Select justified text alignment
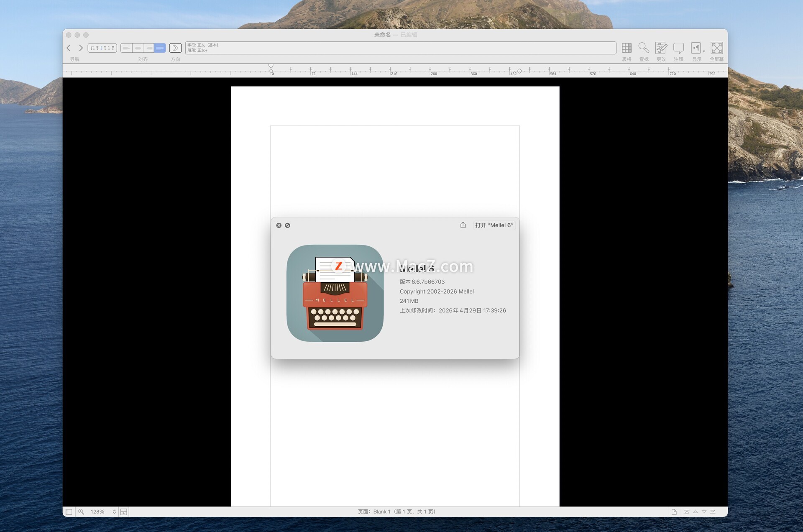Viewport: 803px width, 532px height. click(x=160, y=48)
